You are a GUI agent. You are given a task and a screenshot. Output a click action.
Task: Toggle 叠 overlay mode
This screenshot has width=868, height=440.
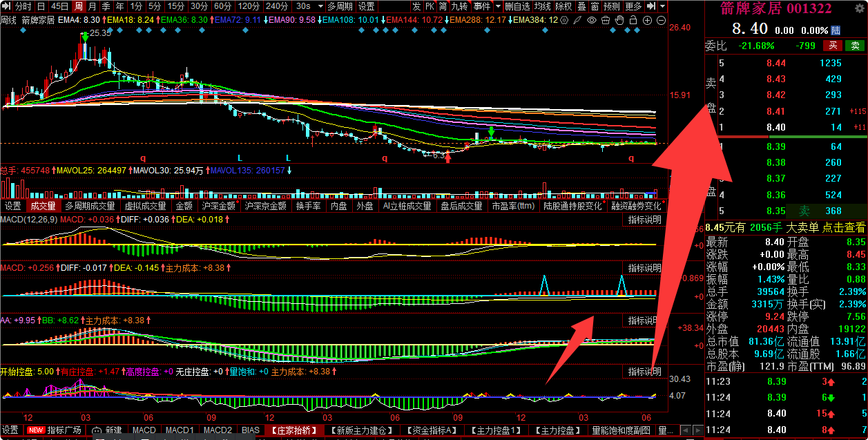(582, 6)
